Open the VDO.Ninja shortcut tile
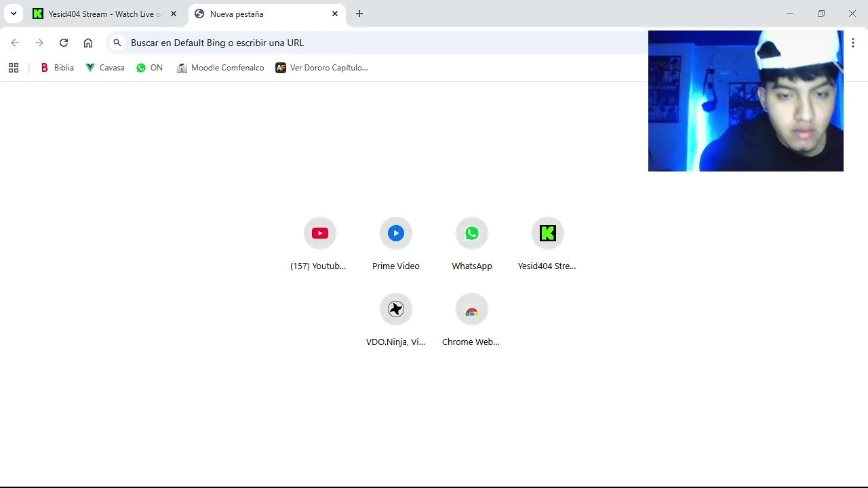Screen dimensions: 868x488 tap(396, 320)
